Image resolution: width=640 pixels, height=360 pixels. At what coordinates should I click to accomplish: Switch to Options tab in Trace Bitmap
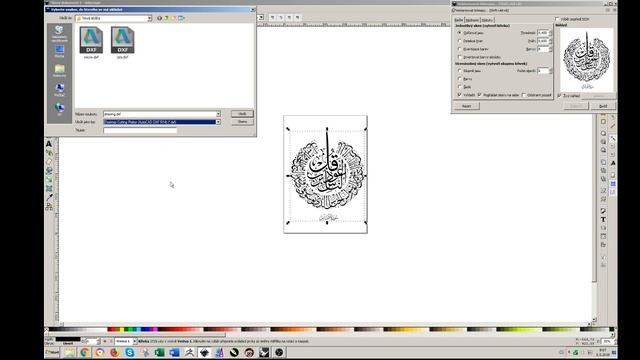tap(472, 20)
